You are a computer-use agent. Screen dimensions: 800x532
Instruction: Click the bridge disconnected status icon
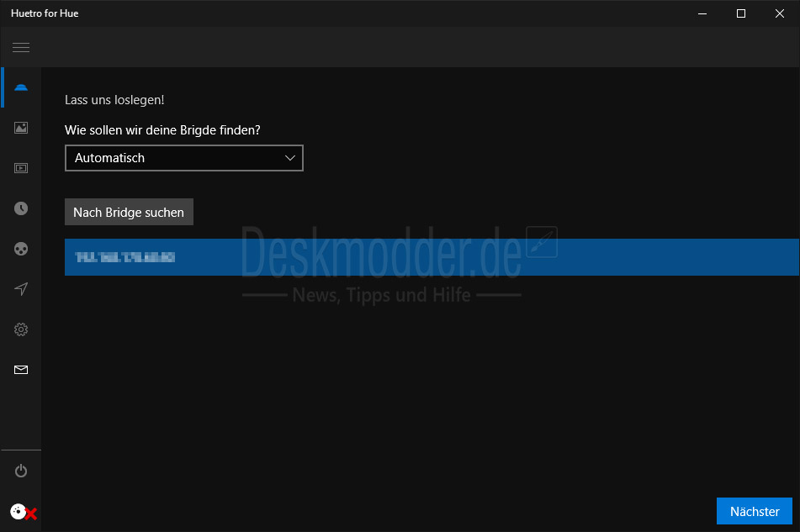coord(24,512)
